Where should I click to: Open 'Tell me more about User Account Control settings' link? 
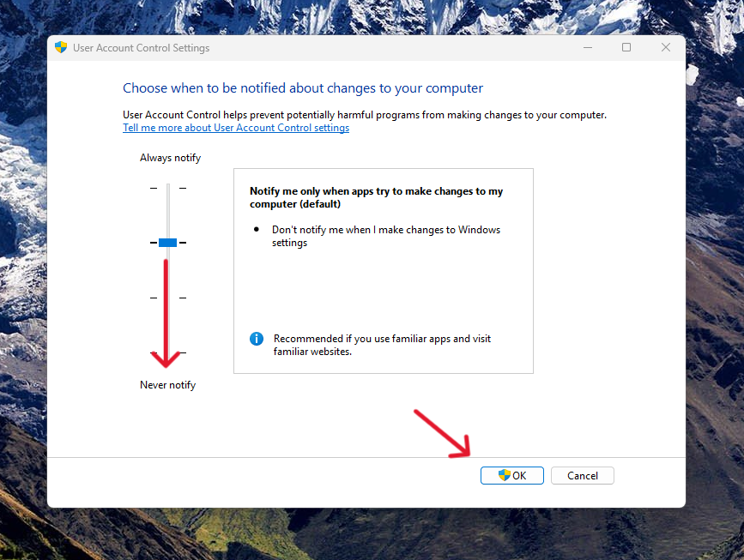click(x=236, y=128)
